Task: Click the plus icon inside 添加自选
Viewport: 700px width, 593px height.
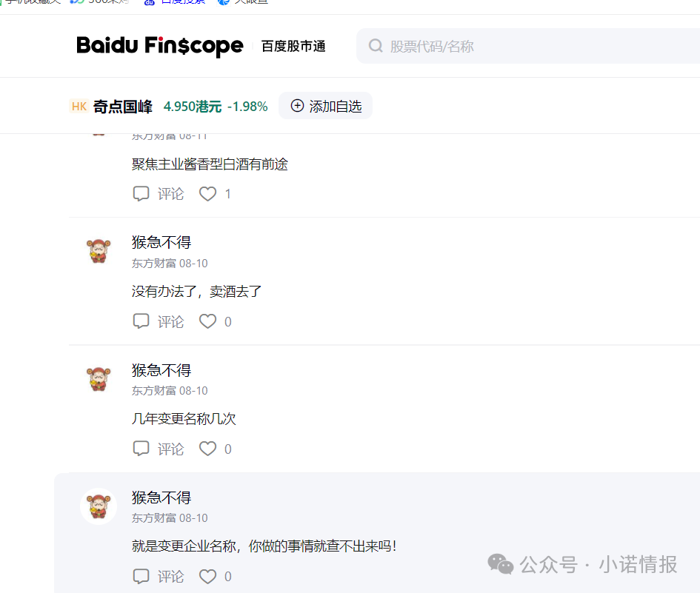Action: coord(298,106)
